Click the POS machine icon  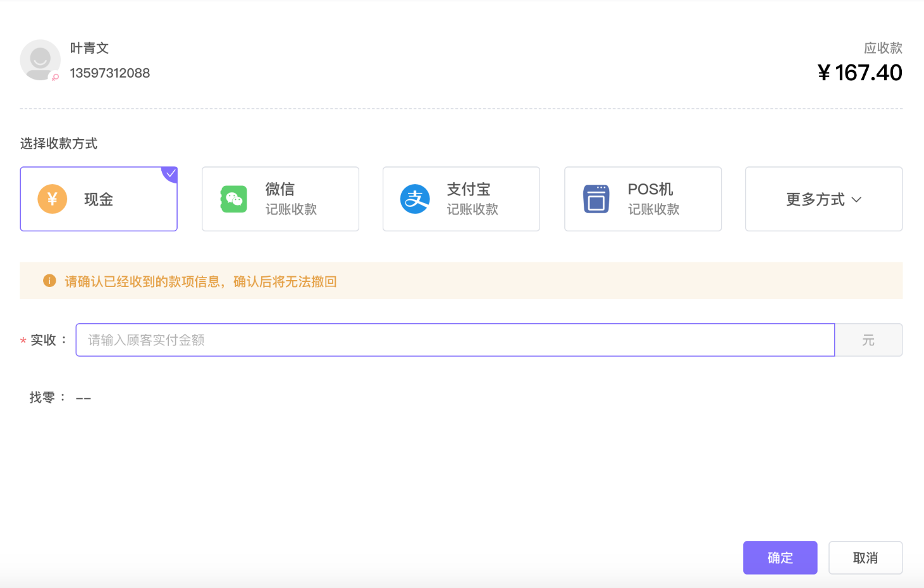[596, 199]
